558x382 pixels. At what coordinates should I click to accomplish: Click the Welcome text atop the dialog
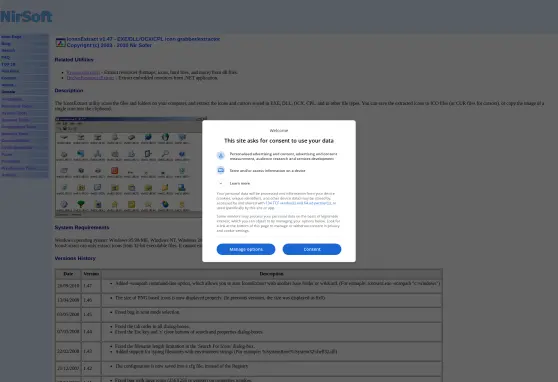click(x=279, y=131)
